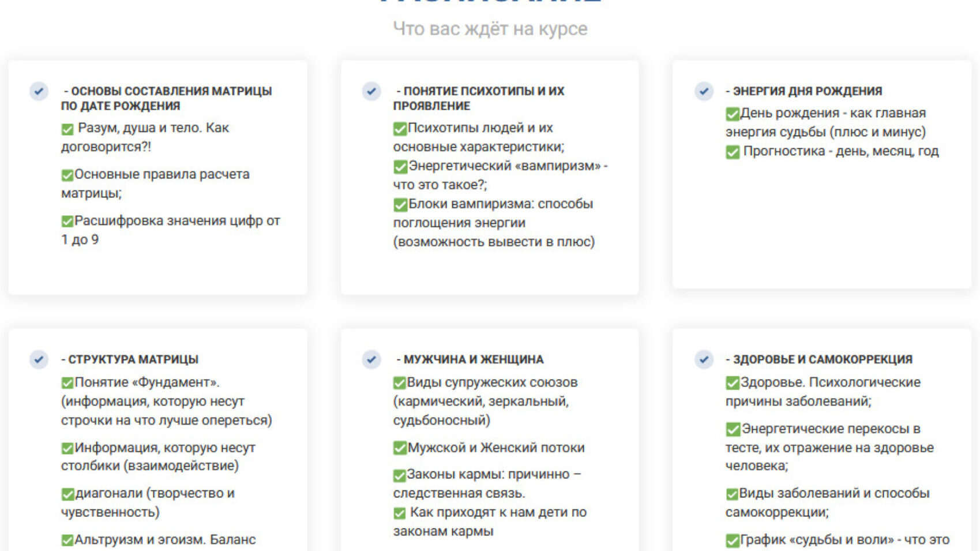The image size is (980, 551).
Task: Click the Блоки вампиризма list item text
Action: coord(500,204)
